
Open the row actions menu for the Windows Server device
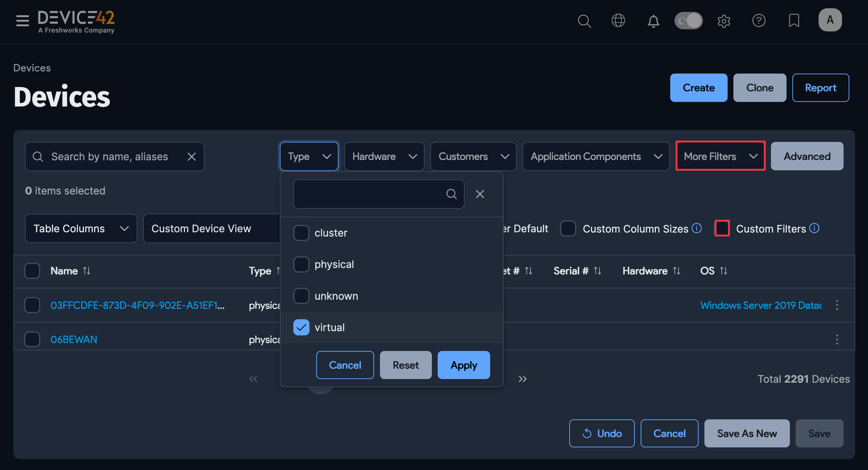coord(837,305)
